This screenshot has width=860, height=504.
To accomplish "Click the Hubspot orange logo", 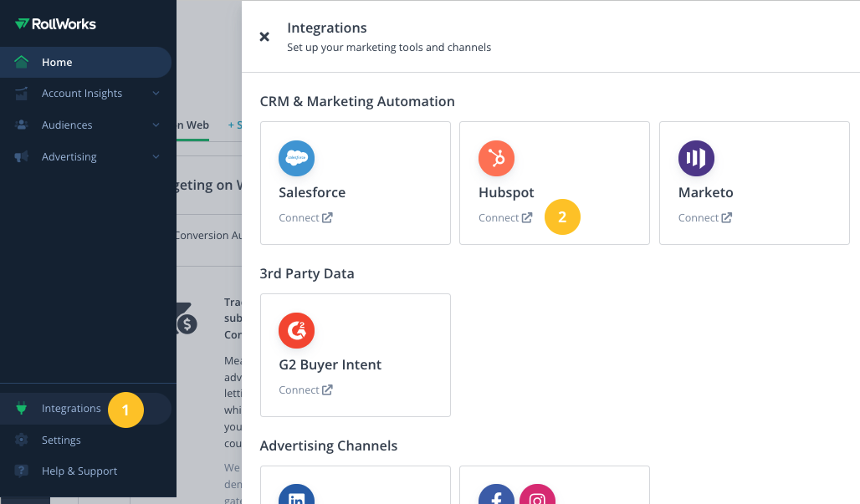I will pos(496,158).
